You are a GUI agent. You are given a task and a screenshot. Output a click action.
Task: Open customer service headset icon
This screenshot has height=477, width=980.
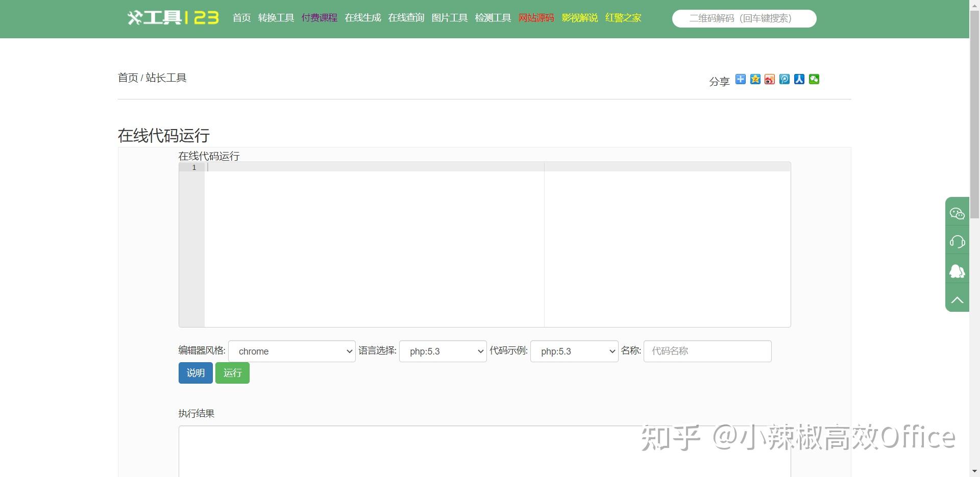coord(957,241)
